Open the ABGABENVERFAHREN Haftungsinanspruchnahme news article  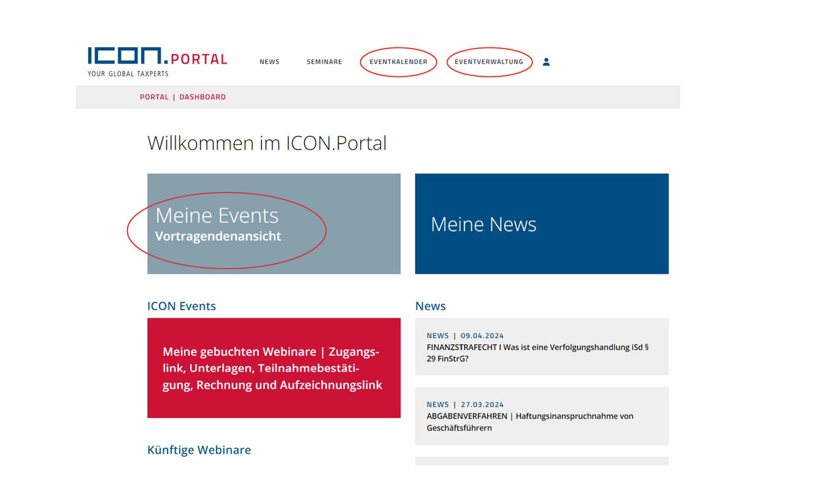pyautogui.click(x=542, y=416)
